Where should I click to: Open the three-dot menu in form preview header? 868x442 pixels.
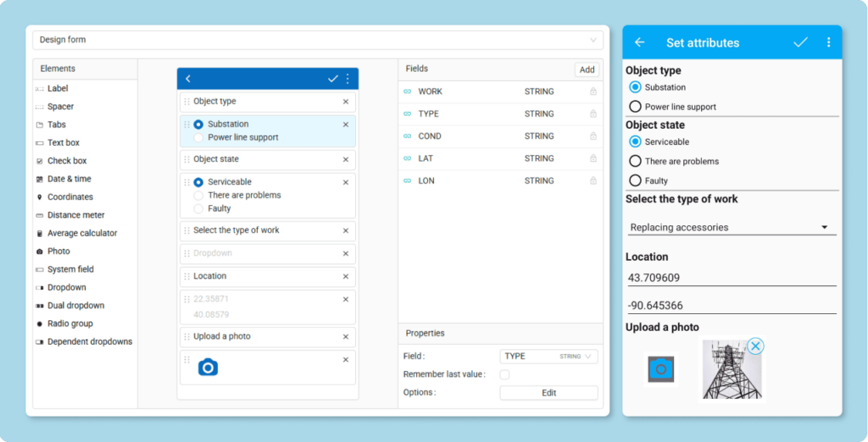click(348, 79)
